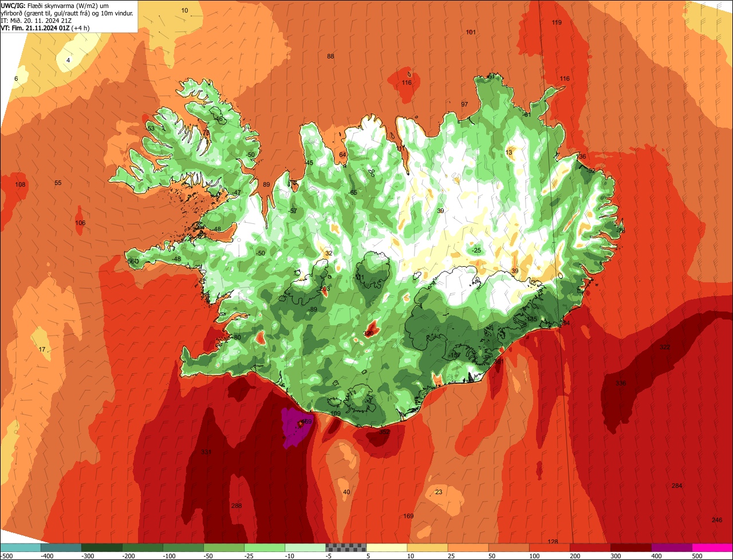733x560 pixels.
Task: Click the value 336 on the map
Action: tap(621, 383)
